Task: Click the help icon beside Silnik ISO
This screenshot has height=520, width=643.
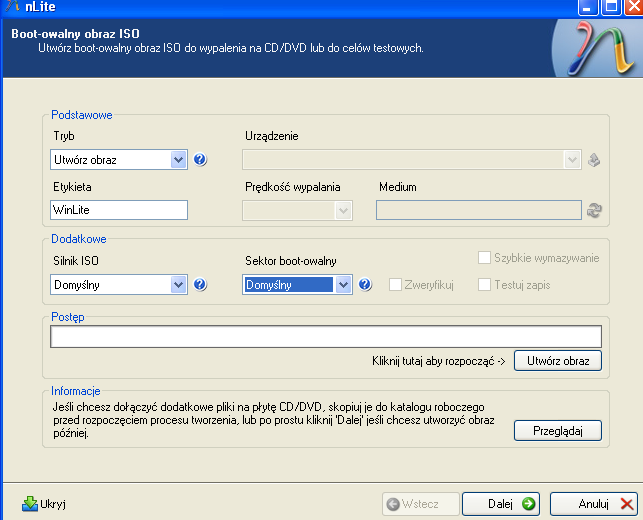Action: 200,284
